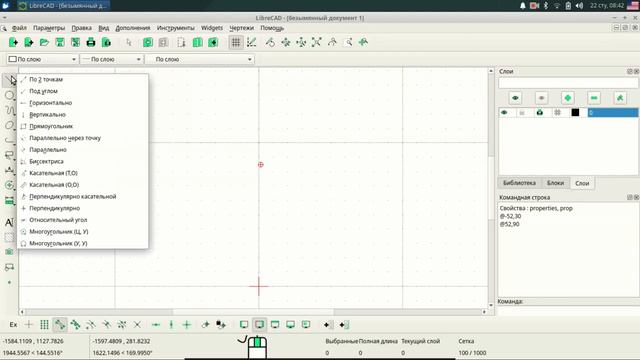Choose 'Перпендикулярно' menu entry
Image resolution: width=640 pixels, height=360 pixels.
tap(83, 208)
